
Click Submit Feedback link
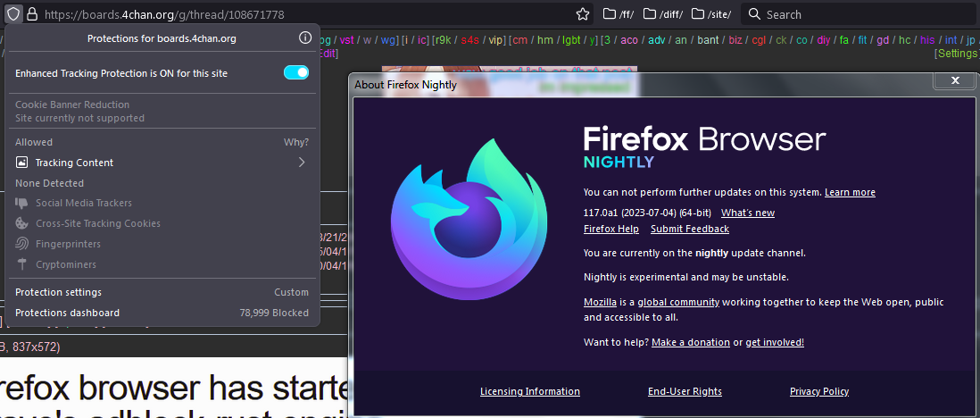click(x=690, y=229)
